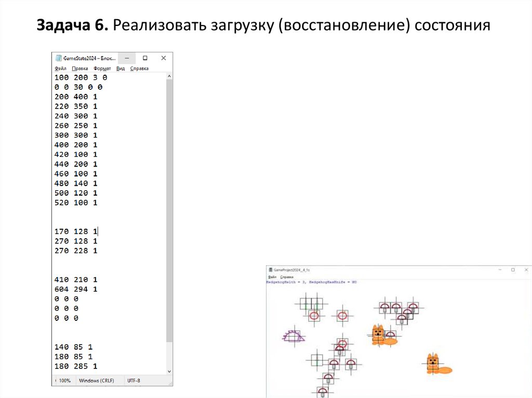The image size is (532, 398).
Task: Open Справка menu in GameProject2024 window
Action: [x=287, y=277]
